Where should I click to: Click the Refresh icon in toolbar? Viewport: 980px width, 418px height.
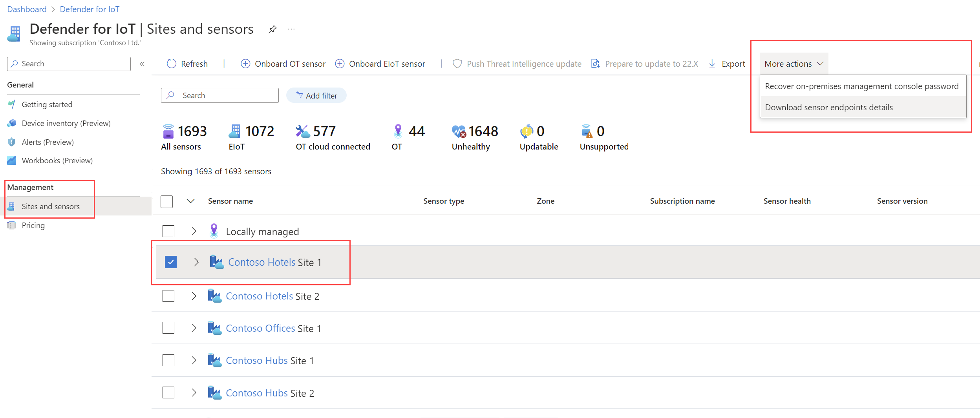pos(172,64)
